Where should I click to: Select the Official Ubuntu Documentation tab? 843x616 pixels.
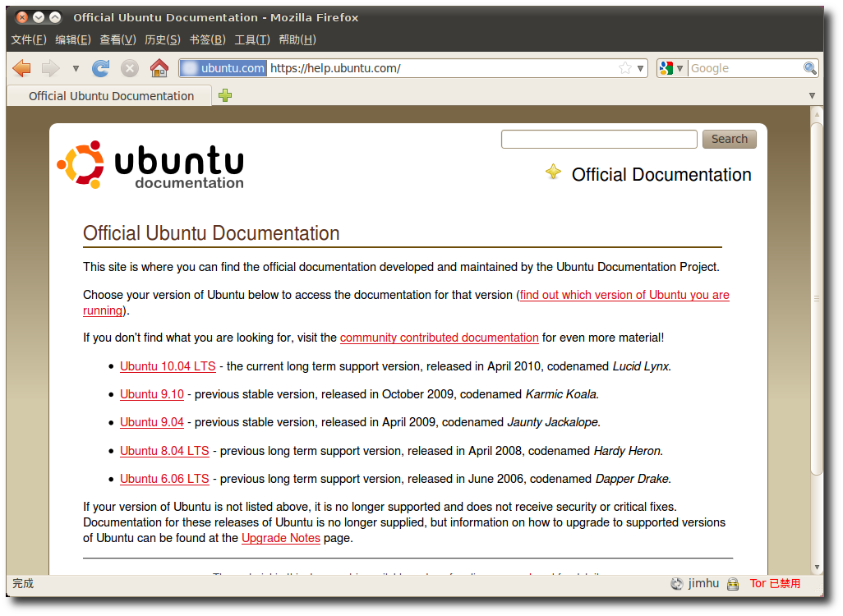109,96
